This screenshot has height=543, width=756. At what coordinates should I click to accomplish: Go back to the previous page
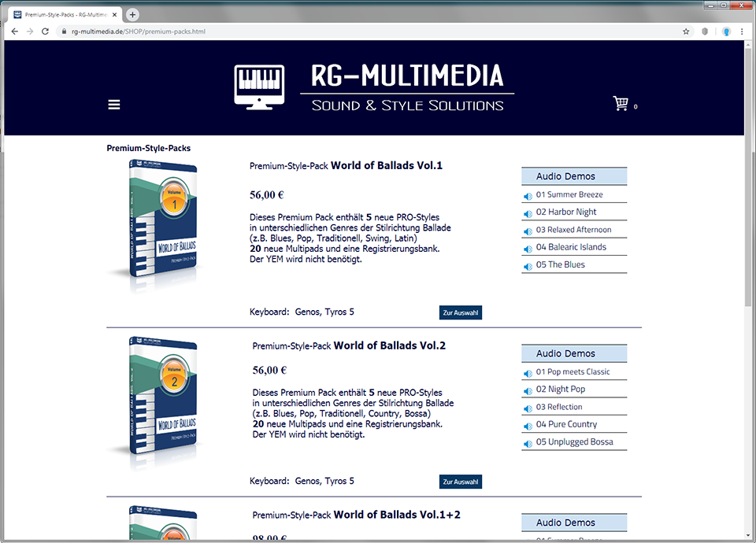click(x=13, y=31)
